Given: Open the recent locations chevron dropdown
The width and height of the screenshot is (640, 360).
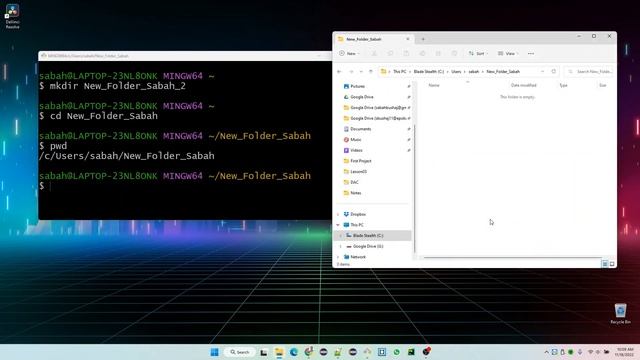Looking at the screenshot, I should (x=361, y=71).
